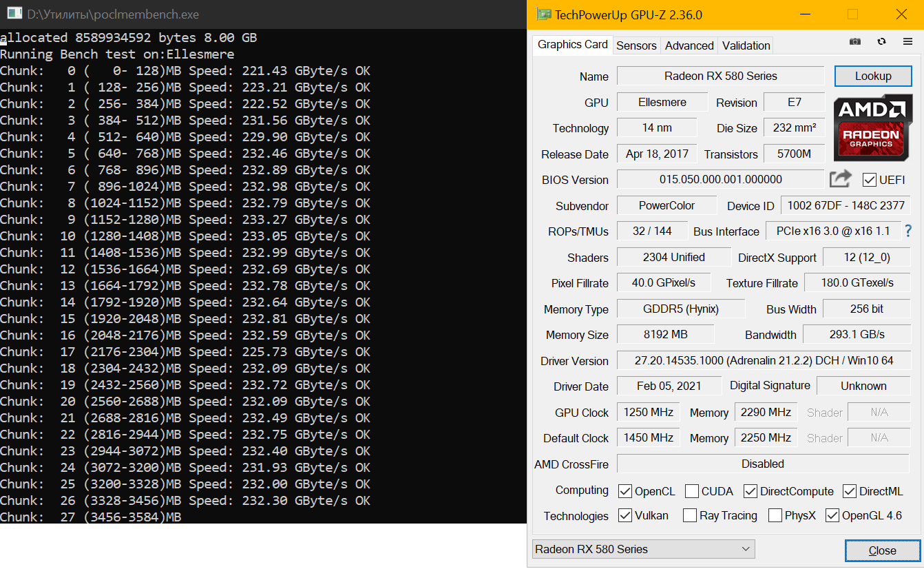This screenshot has height=569, width=924.
Task: Click the Device ID field 1002 67DF - 148C 2377
Action: point(846,205)
